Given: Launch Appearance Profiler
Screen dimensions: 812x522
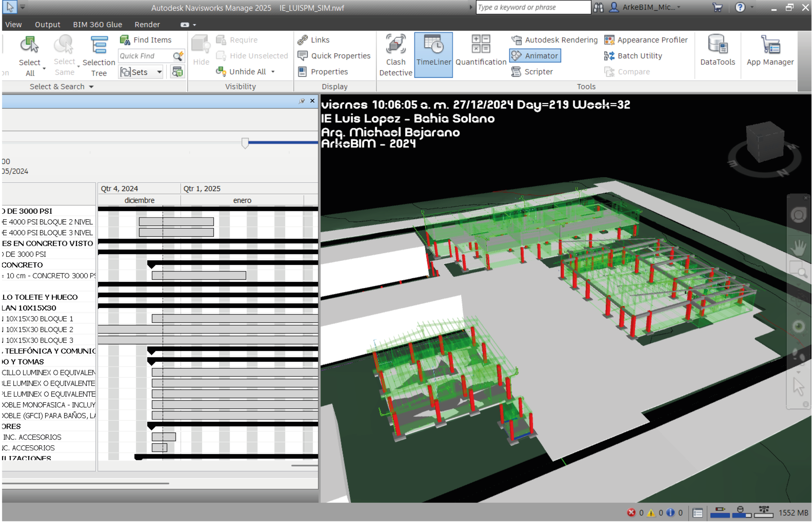Looking at the screenshot, I should pos(645,40).
